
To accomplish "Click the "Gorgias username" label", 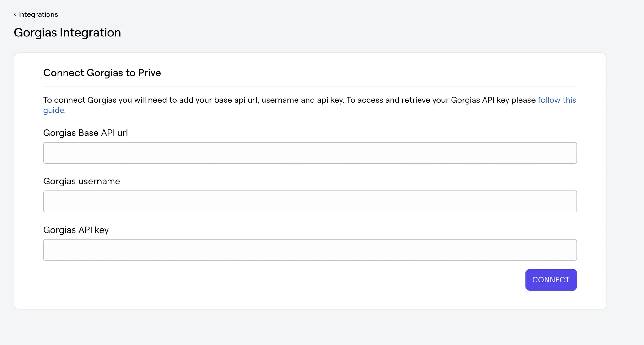I will (x=81, y=181).
